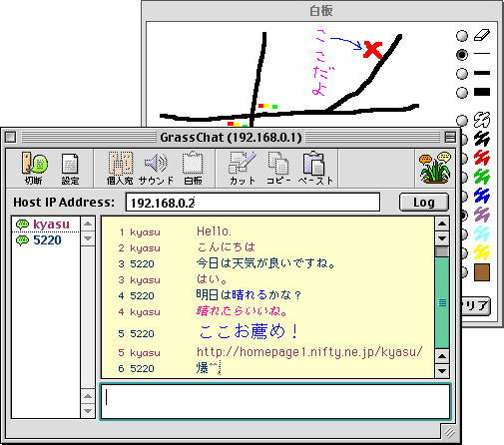Click the 'Hello.' chat message

(214, 231)
